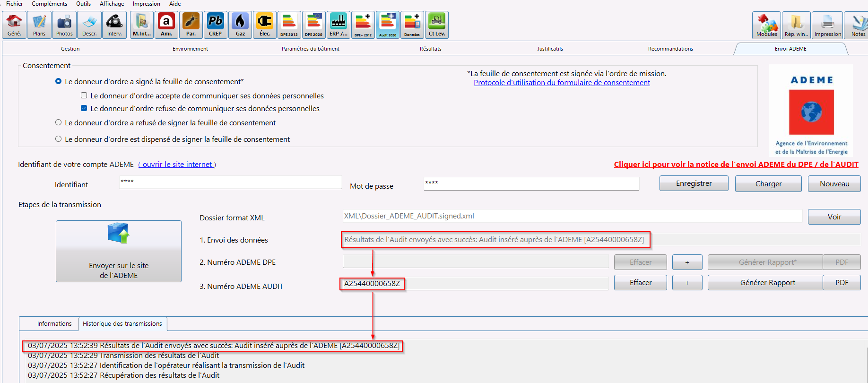Click the Enregistrer button
This screenshot has width=868, height=383.
pos(694,183)
